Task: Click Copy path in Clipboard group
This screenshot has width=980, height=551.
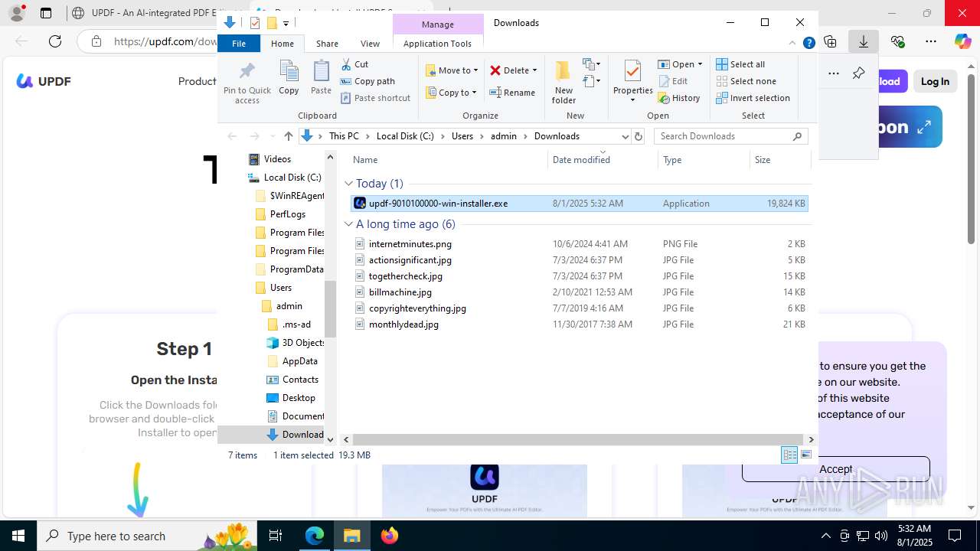Action: point(367,81)
